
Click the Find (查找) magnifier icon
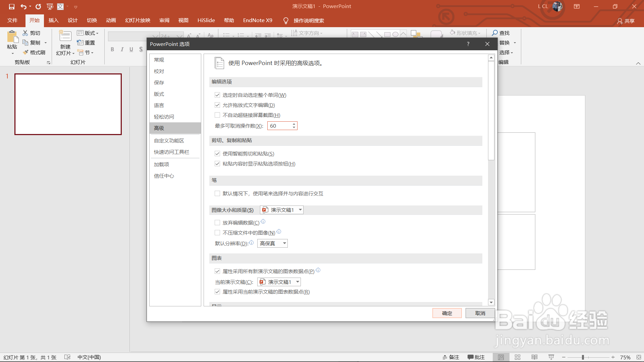(495, 33)
